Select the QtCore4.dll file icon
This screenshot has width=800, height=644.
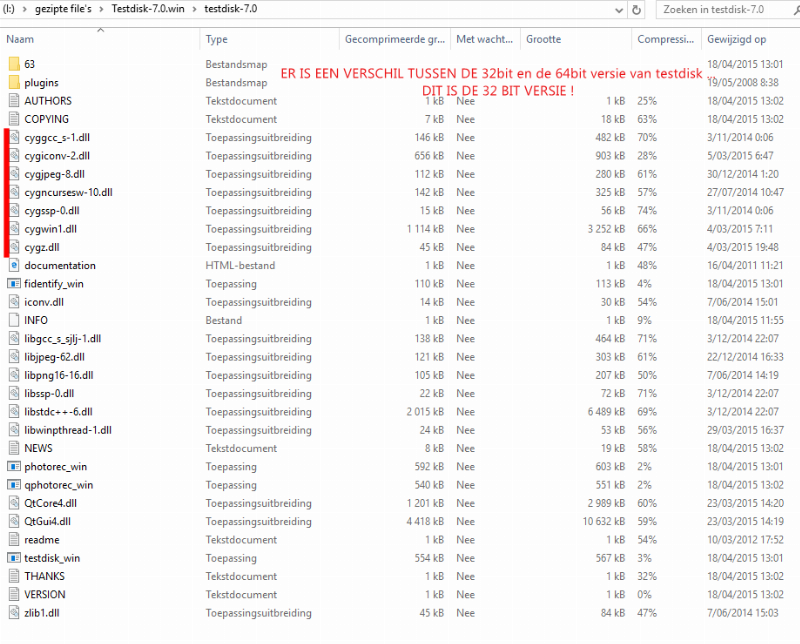pyautogui.click(x=14, y=504)
